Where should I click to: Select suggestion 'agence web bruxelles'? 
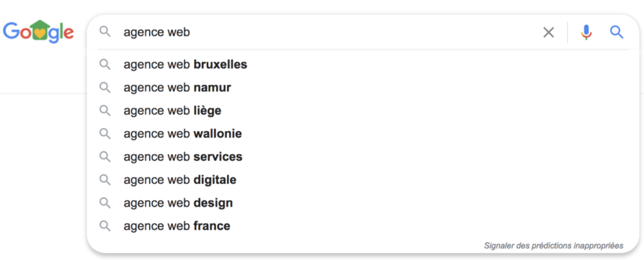tap(363, 65)
